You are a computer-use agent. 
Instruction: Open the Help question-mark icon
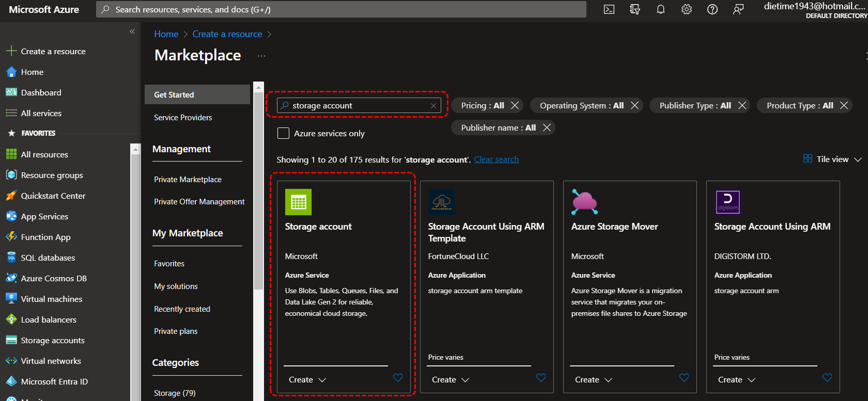pyautogui.click(x=712, y=9)
